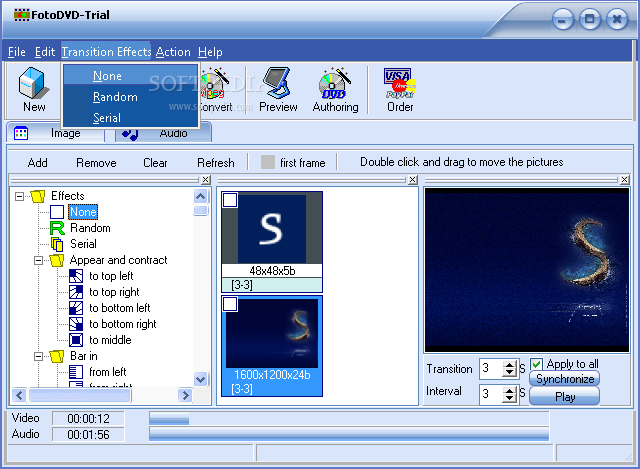This screenshot has height=469, width=640.
Task: Choose Random in Transition Effects menu
Action: coord(131,97)
